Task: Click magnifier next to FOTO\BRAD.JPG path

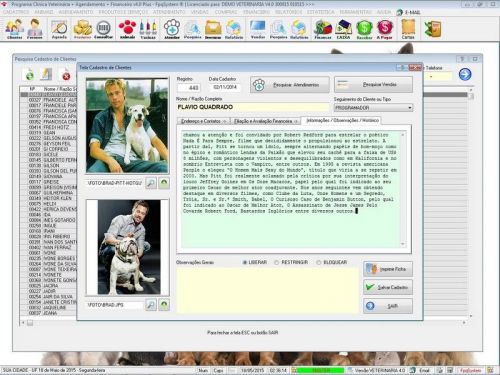Action: [x=151, y=305]
